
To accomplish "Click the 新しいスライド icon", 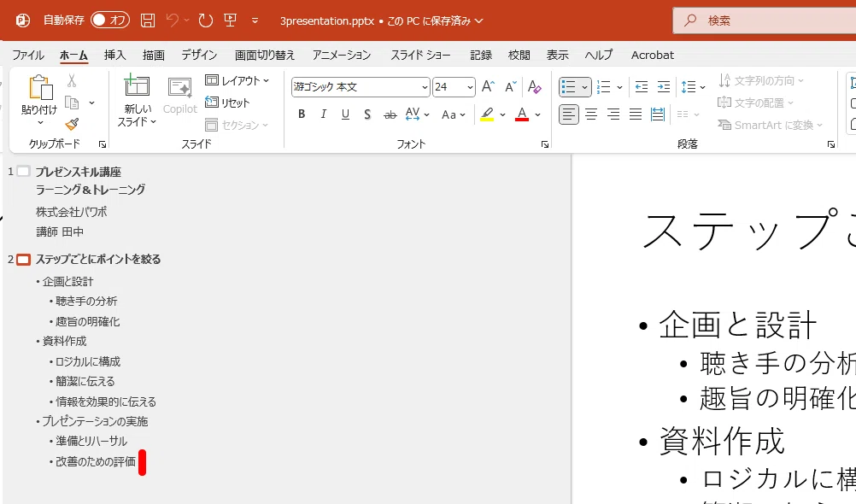I will point(137,86).
